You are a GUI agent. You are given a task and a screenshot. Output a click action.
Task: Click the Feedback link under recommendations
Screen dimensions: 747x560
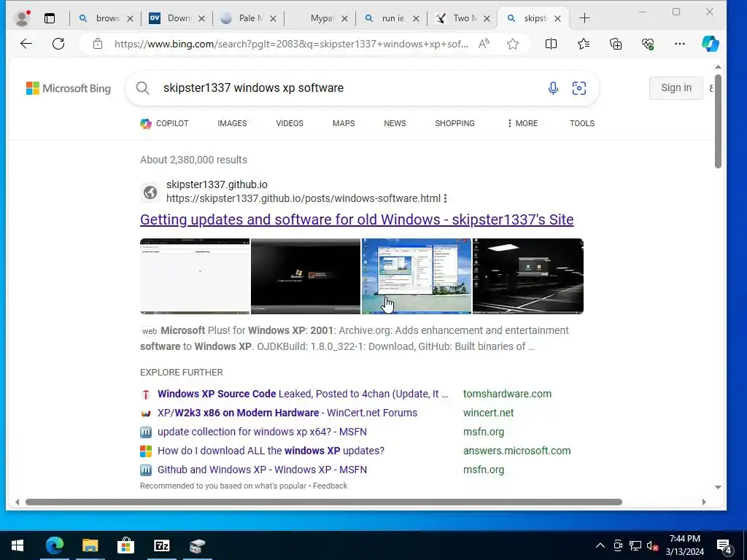(x=330, y=486)
